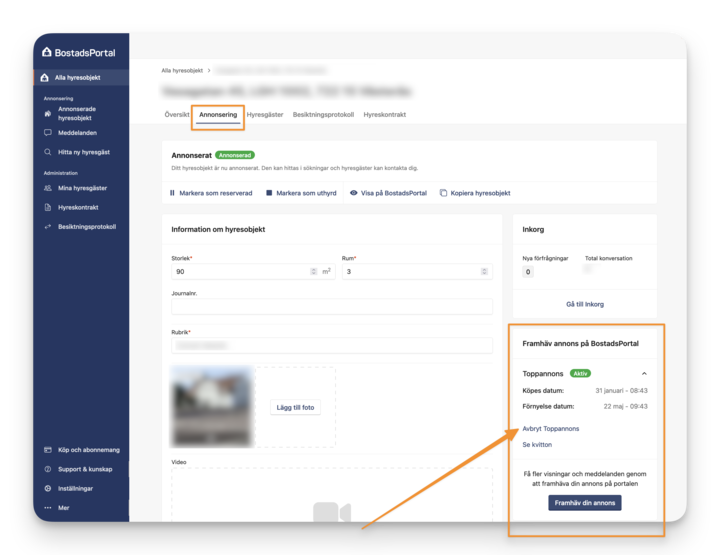Click the Köpes datum value 31 januari
The image size is (720, 555).
tap(621, 390)
